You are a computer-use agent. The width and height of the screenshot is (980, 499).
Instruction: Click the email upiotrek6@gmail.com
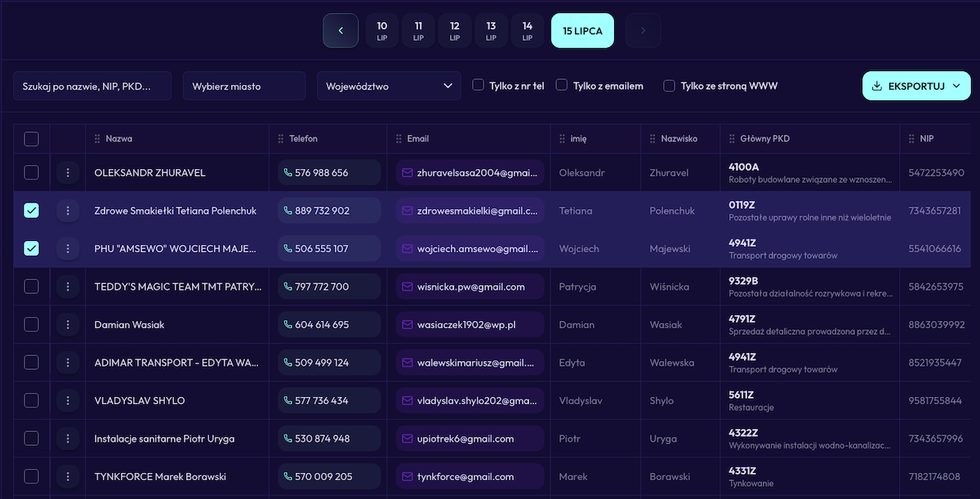[465, 439]
